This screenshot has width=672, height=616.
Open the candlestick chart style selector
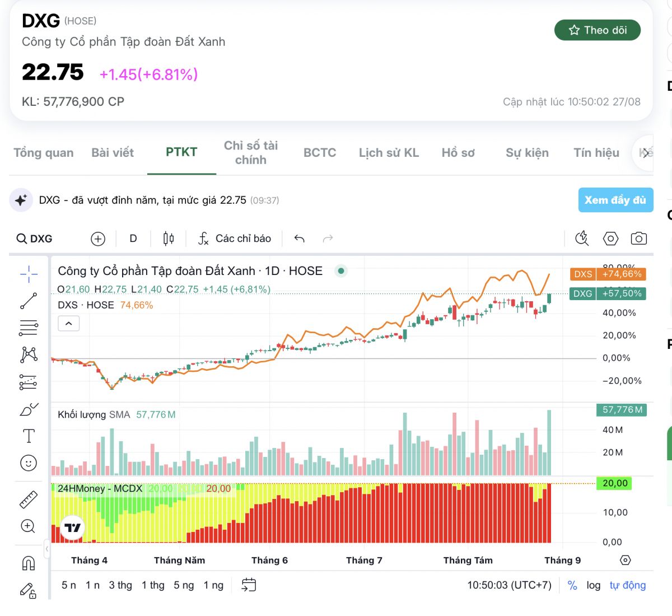(x=168, y=239)
